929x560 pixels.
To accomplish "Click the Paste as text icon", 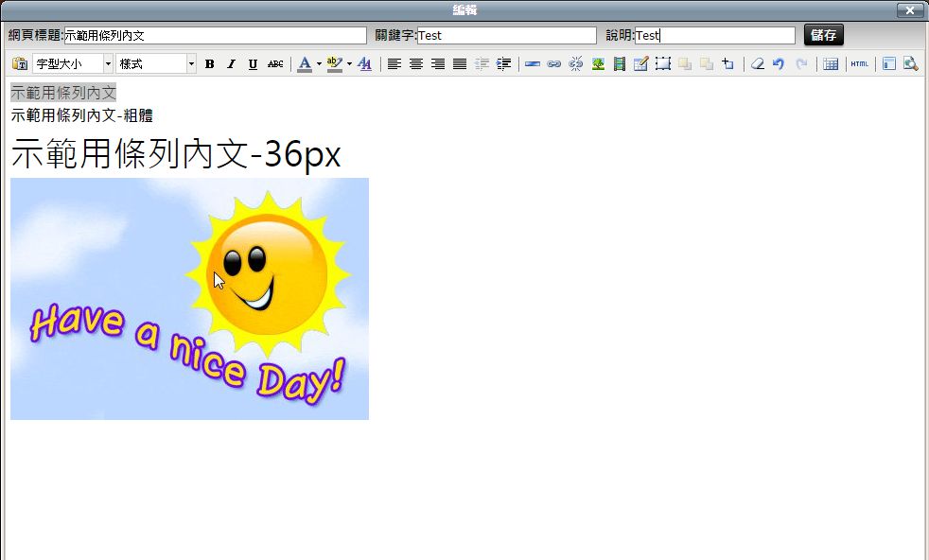I will coord(20,64).
